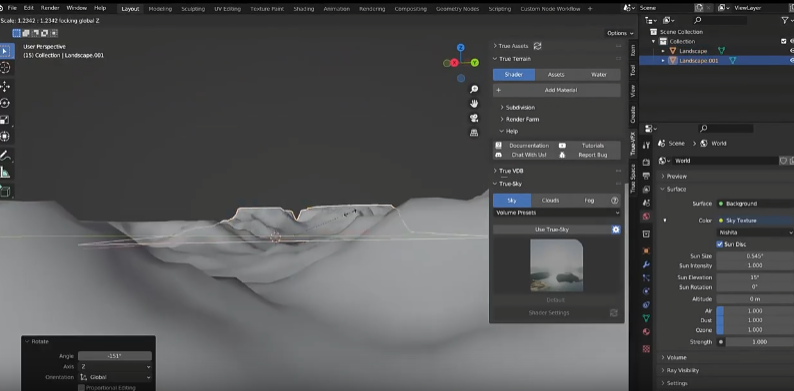This screenshot has width=794, height=391.
Task: Open the Modifier properties wrench tab
Action: 646,264
